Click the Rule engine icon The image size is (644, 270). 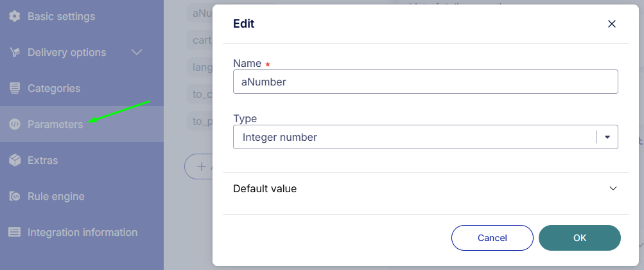(15, 196)
